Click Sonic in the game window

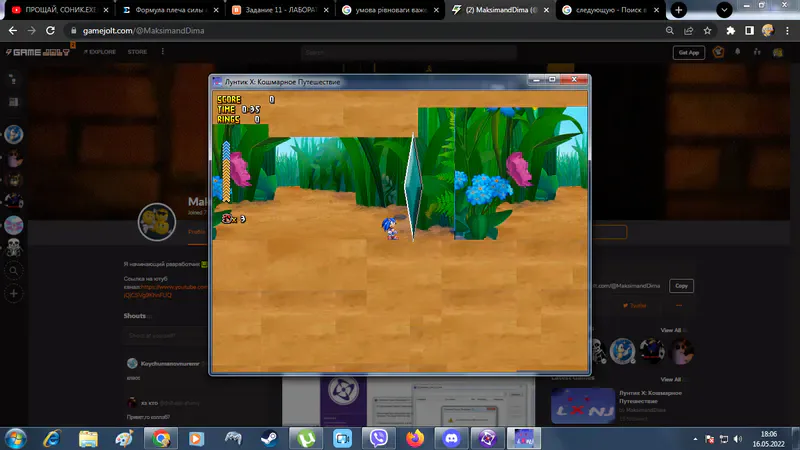pos(390,228)
